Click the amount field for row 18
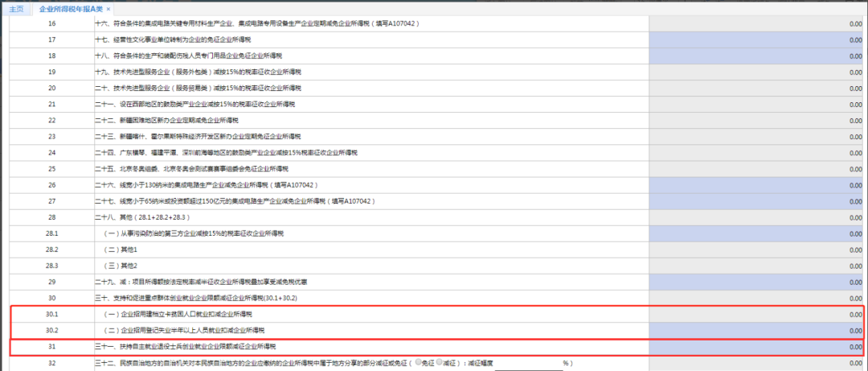868x371 pixels. 756,56
